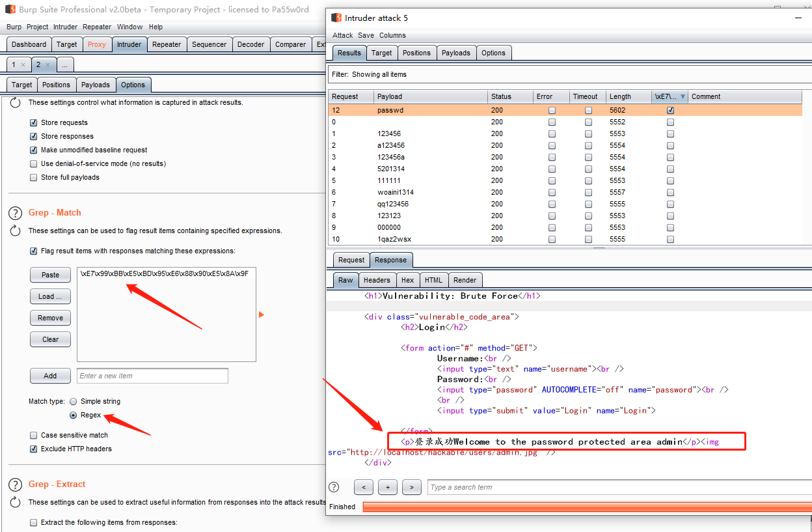Enable Extract the following items from responses
812x532 pixels.
[x=34, y=522]
